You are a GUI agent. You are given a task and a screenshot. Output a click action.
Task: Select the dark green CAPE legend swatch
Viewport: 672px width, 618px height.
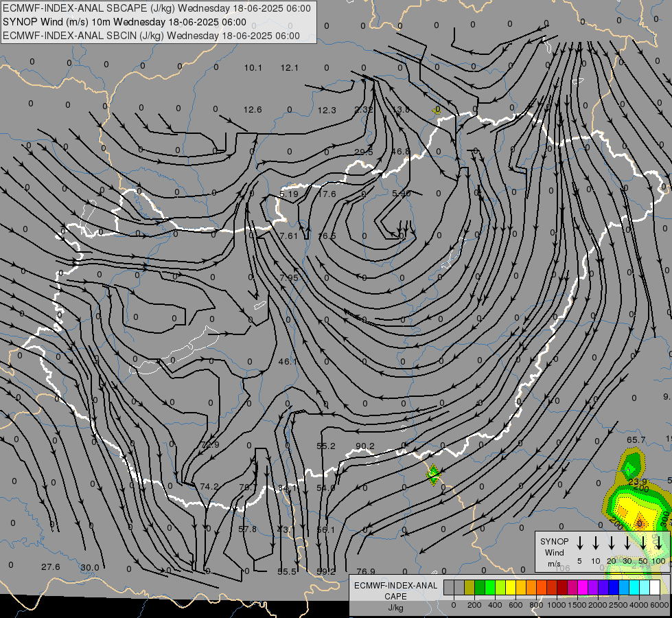(480, 587)
